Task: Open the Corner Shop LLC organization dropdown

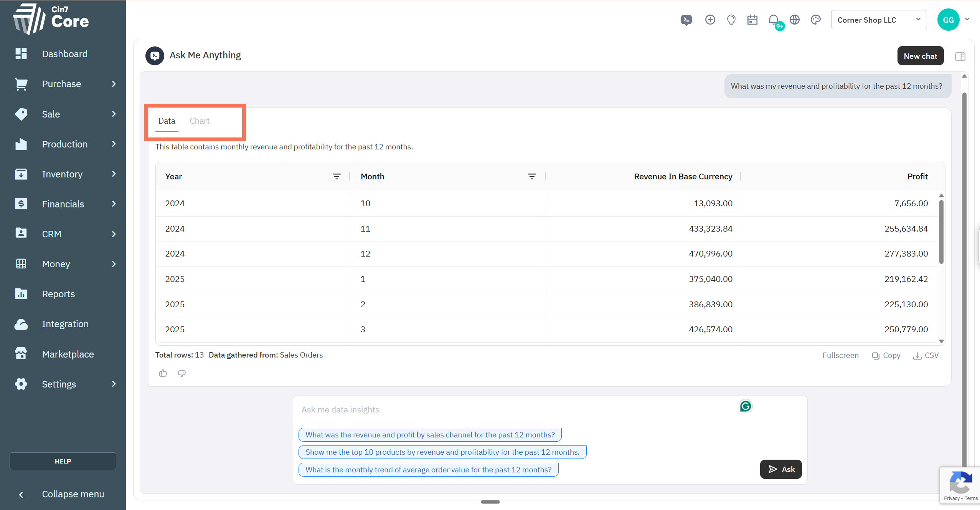Action: point(879,20)
